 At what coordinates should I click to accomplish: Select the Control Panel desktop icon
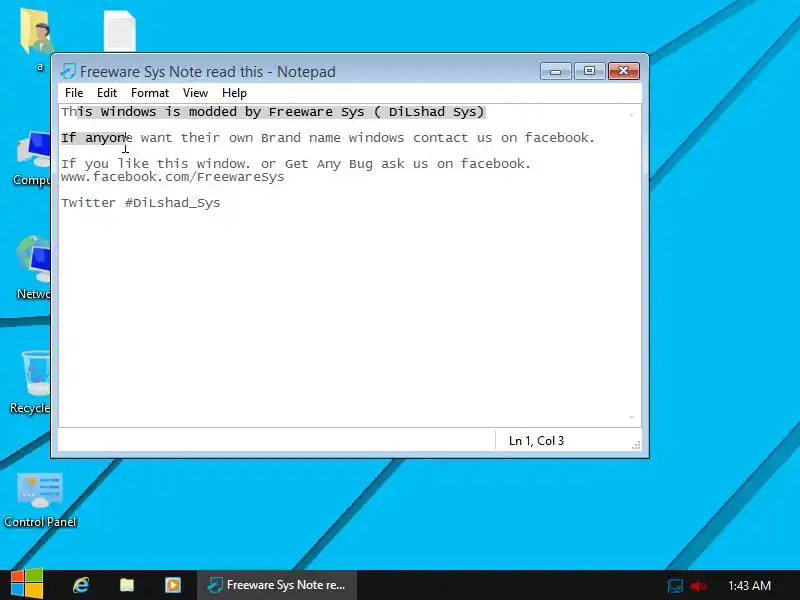pyautogui.click(x=40, y=499)
